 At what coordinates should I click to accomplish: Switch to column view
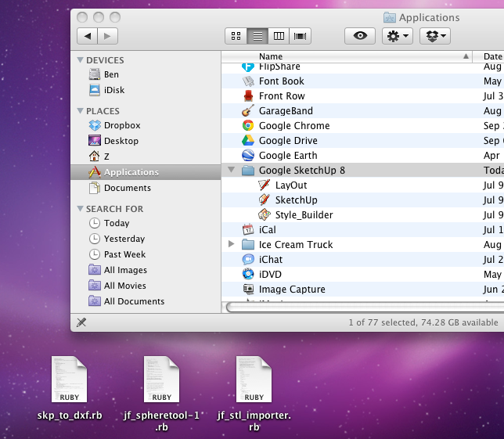click(x=279, y=36)
